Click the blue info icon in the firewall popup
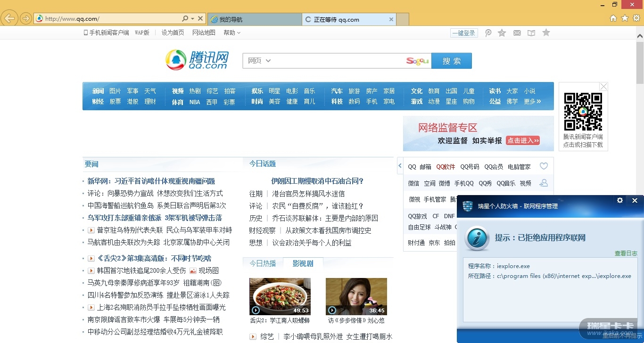644x343 pixels. [477, 238]
